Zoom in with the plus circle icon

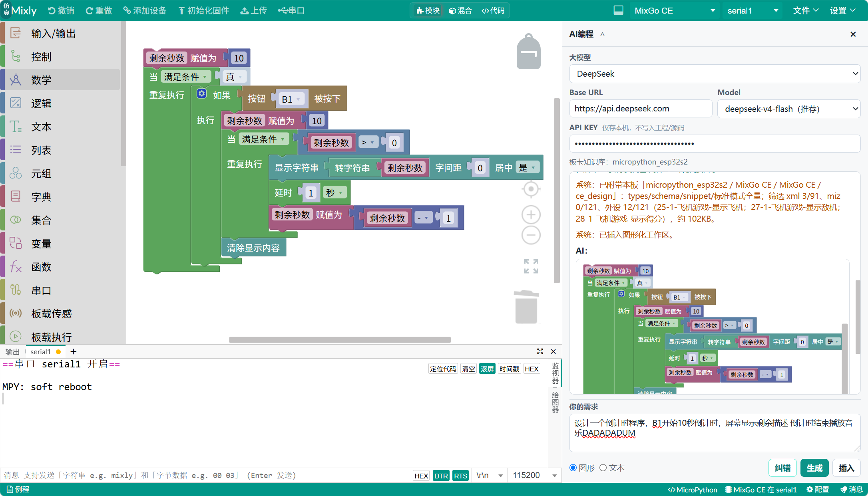[531, 215]
